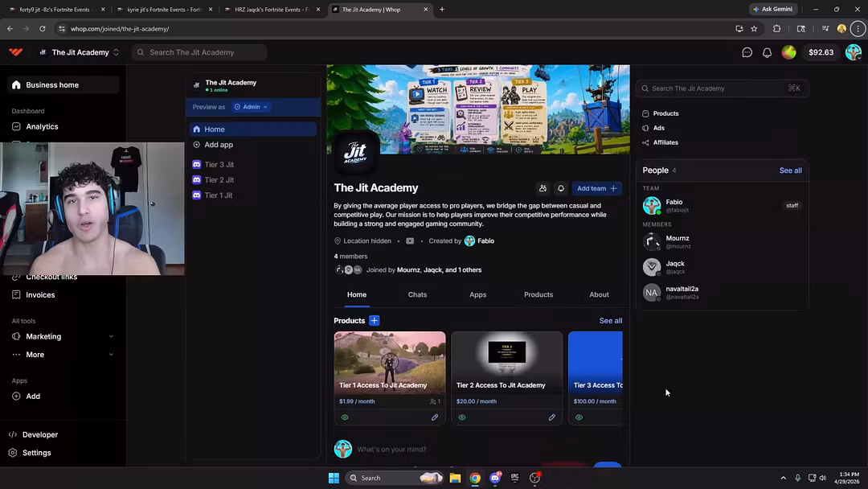Switch to the Chats tab

click(x=417, y=294)
